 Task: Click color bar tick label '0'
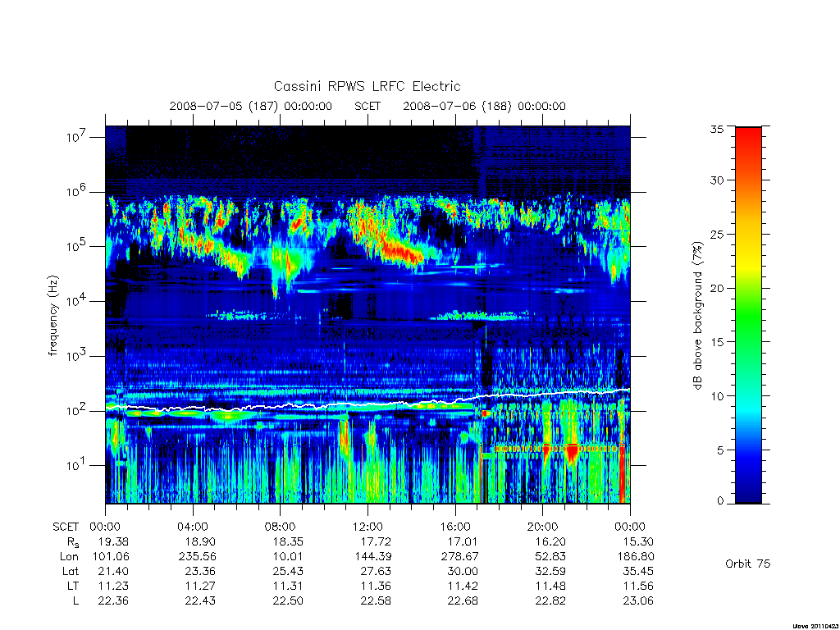click(x=720, y=500)
